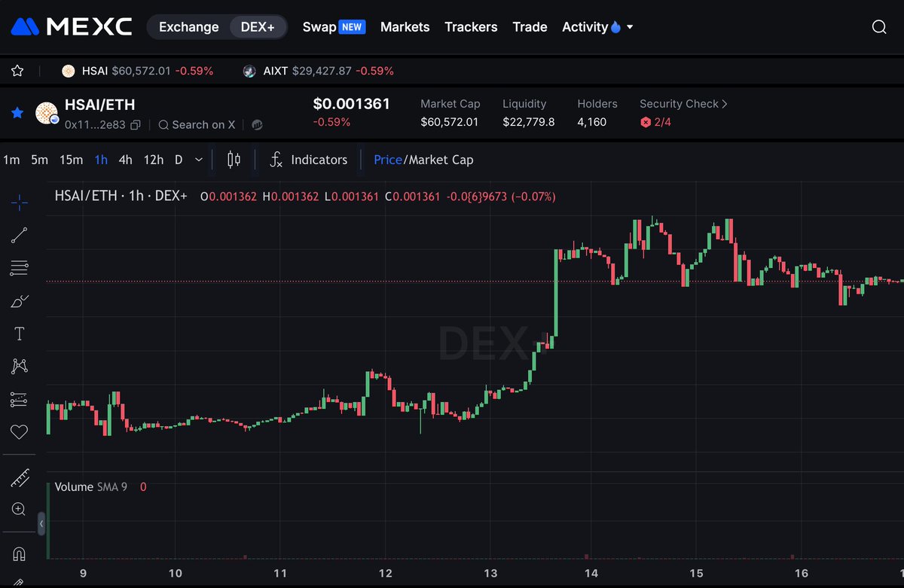The height and width of the screenshot is (588, 904).
Task: Select the pattern drawing tool
Action: coord(20,367)
